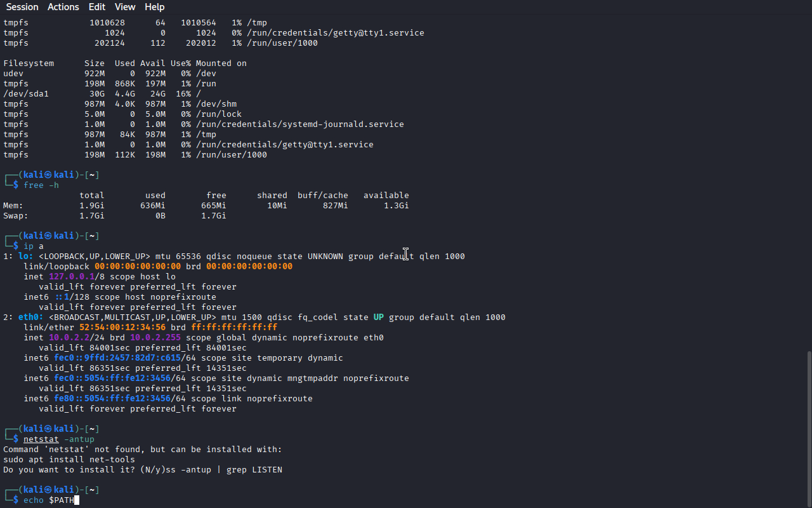Open the Help menu
Viewport: 812px width, 508px height.
[154, 7]
